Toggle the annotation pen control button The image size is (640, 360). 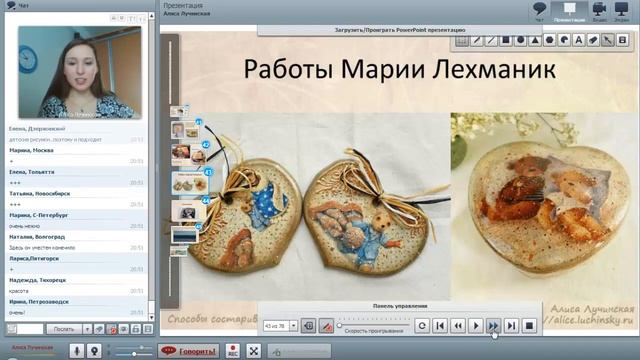coord(326,326)
